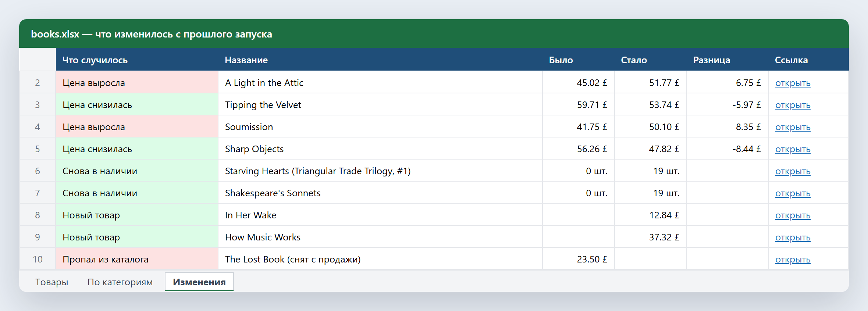Select row header number 10
Viewport: 868px width, 311px height.
38,259
